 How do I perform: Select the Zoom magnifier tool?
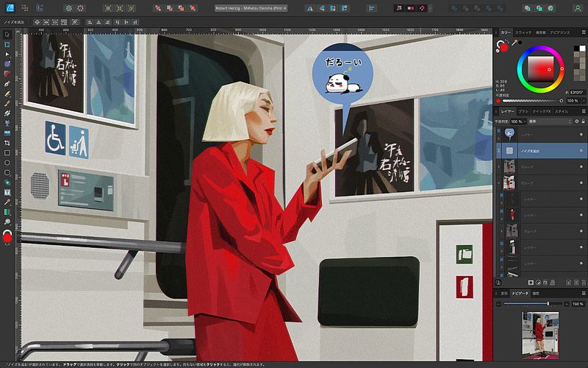[7, 222]
